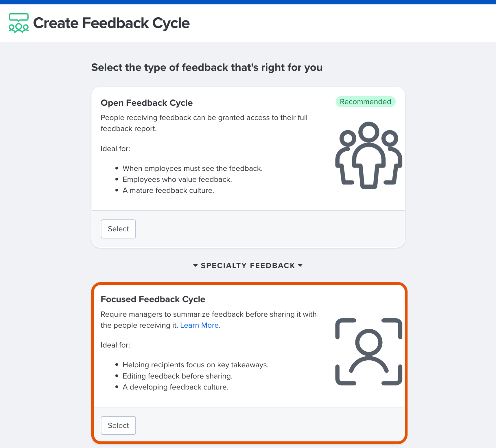Click the group-of-people illustration on Open Feedback card
Viewport: 496px width, 448px height.
tap(368, 155)
